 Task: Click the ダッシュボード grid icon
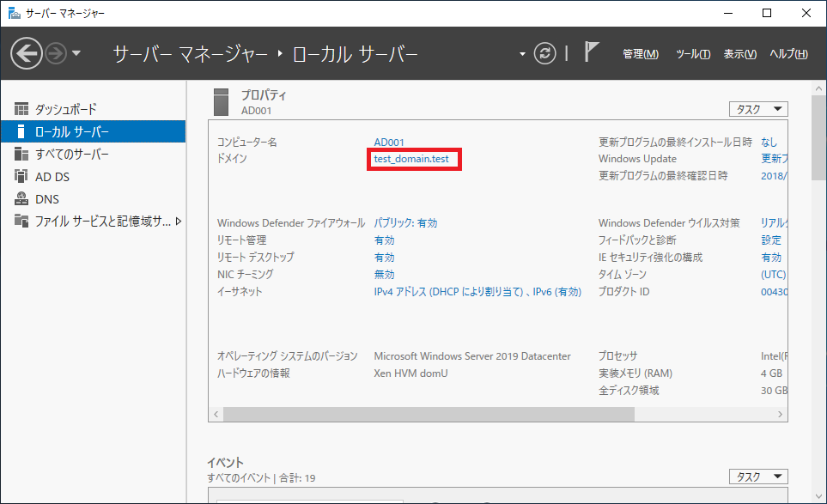pyautogui.click(x=21, y=109)
